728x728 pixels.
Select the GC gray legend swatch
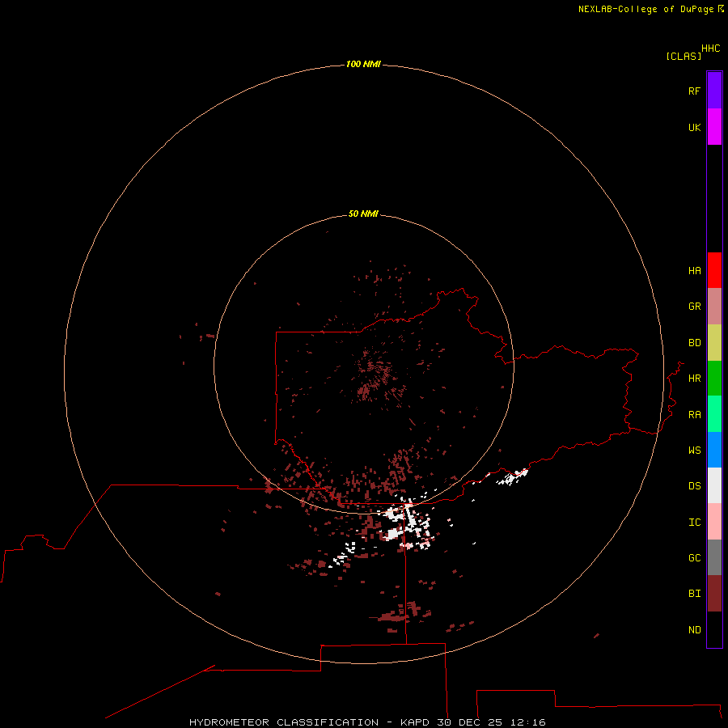coord(714,557)
